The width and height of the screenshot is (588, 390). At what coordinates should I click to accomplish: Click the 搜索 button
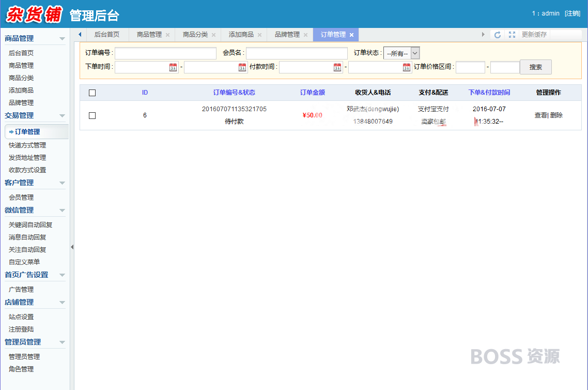535,67
